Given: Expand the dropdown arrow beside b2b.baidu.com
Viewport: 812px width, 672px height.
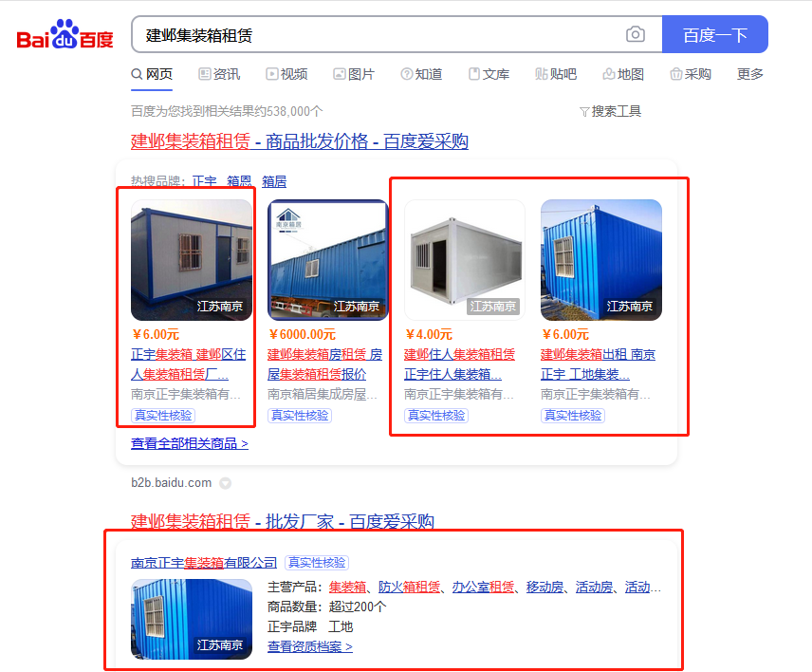Looking at the screenshot, I should 225,483.
